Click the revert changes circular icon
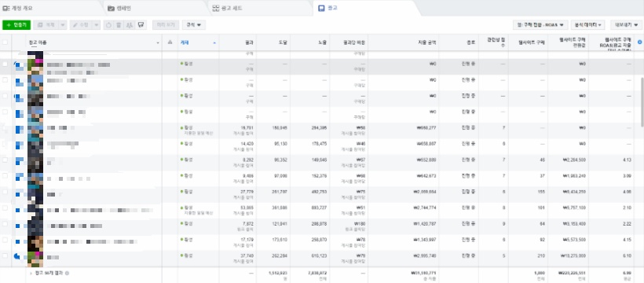 point(109,24)
